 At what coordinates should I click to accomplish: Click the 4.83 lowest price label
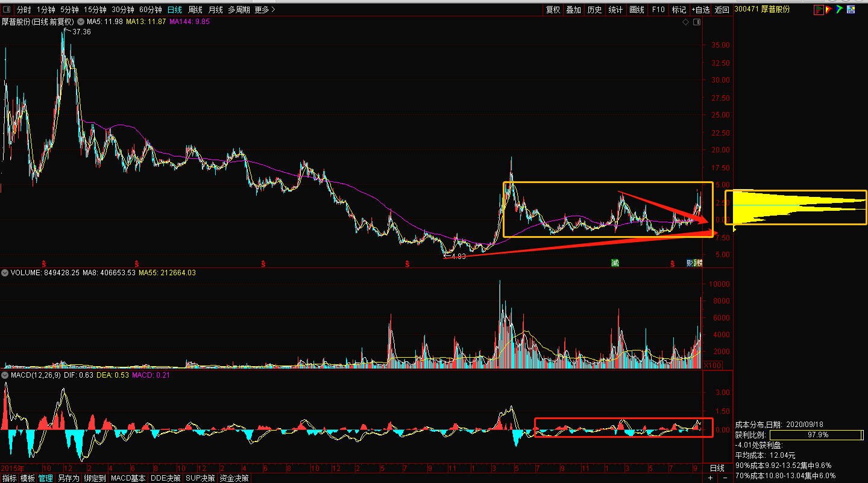point(458,257)
